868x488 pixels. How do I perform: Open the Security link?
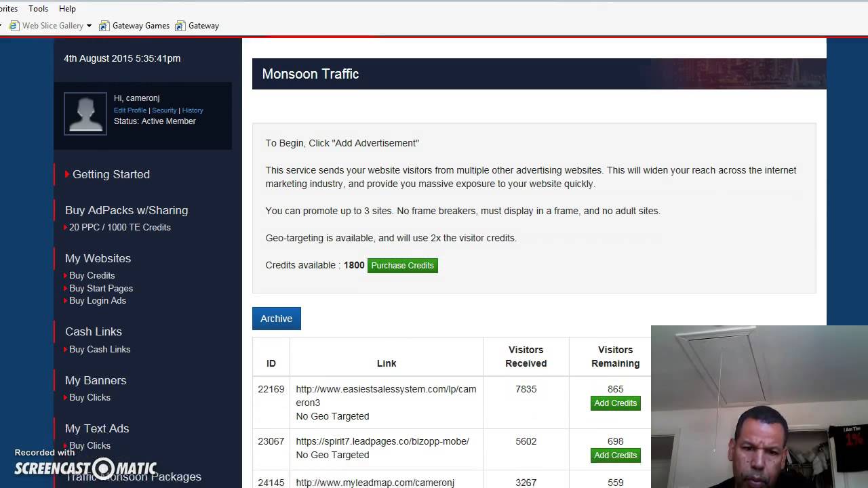click(164, 110)
